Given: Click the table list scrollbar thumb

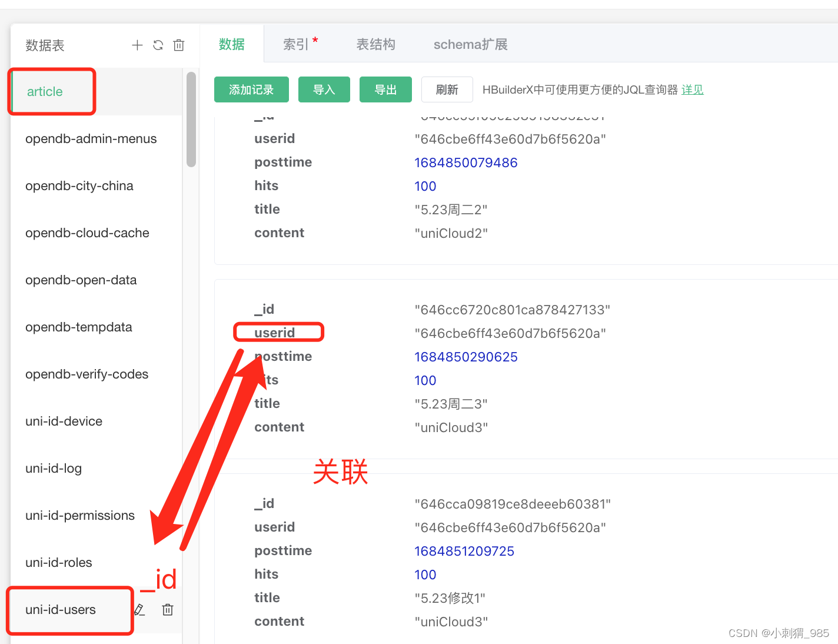Looking at the screenshot, I should (x=191, y=119).
